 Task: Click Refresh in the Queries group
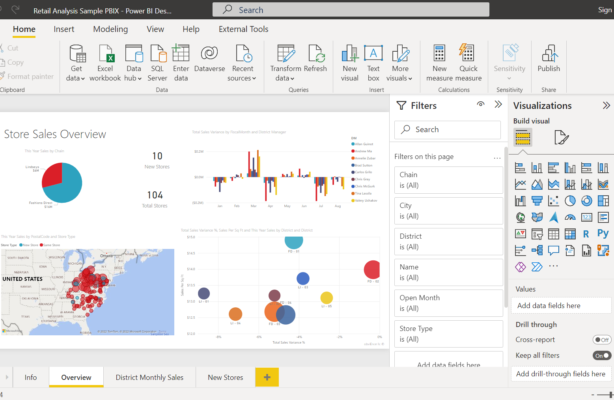click(x=315, y=53)
